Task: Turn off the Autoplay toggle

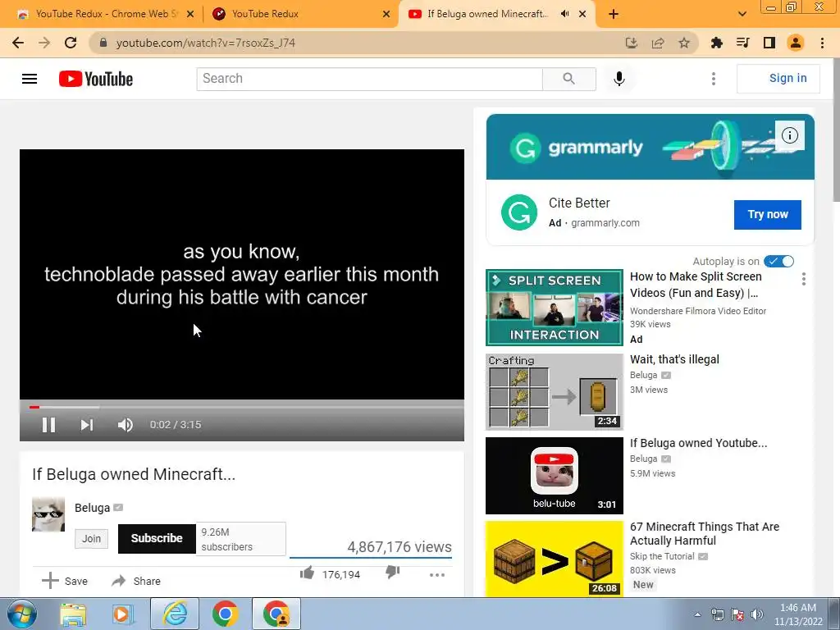Action: point(779,262)
